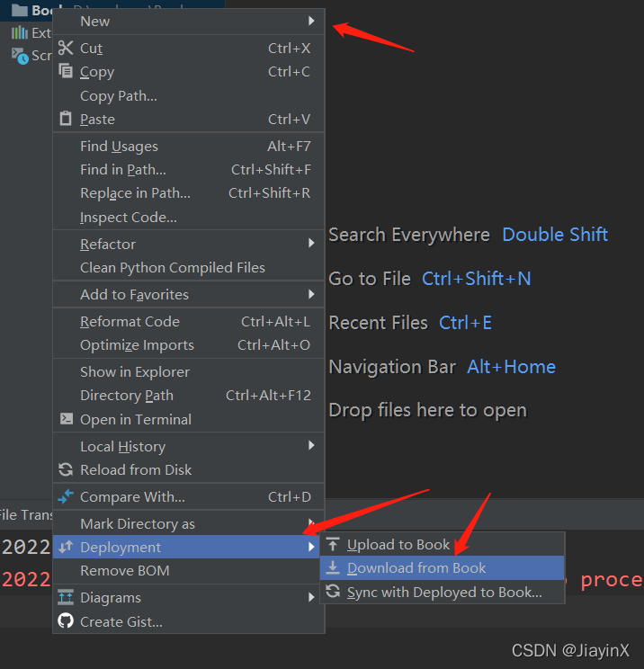Click the Alt+Home Navigation Bar shortcut

tap(511, 367)
